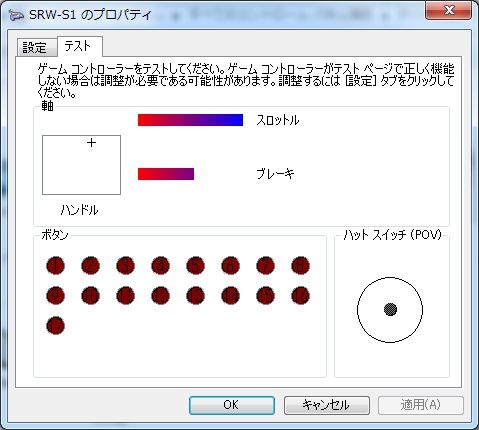Screen dimensions: 479x430
Task: Click the スロットル throttle axis bar
Action: [190, 120]
